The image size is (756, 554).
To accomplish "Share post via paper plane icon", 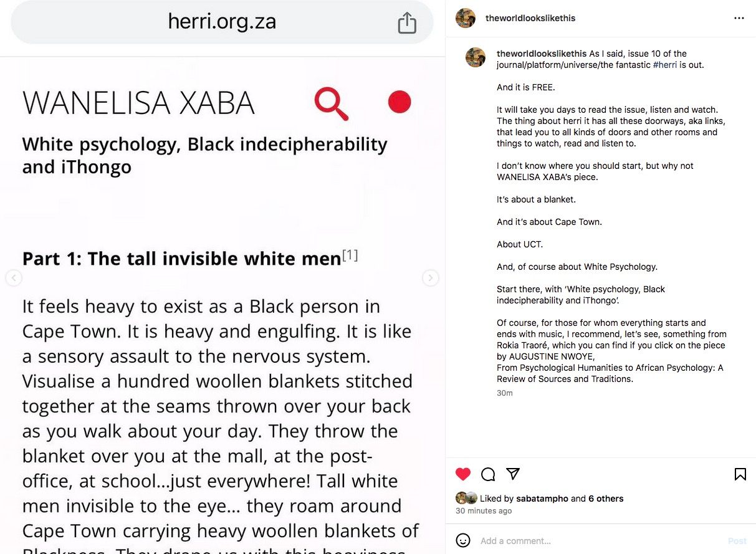I will (513, 474).
